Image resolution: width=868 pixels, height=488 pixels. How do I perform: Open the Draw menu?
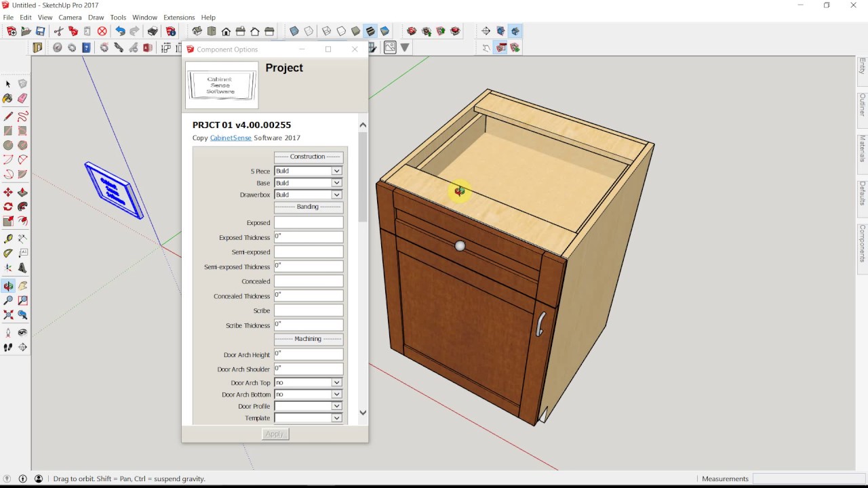click(x=96, y=18)
